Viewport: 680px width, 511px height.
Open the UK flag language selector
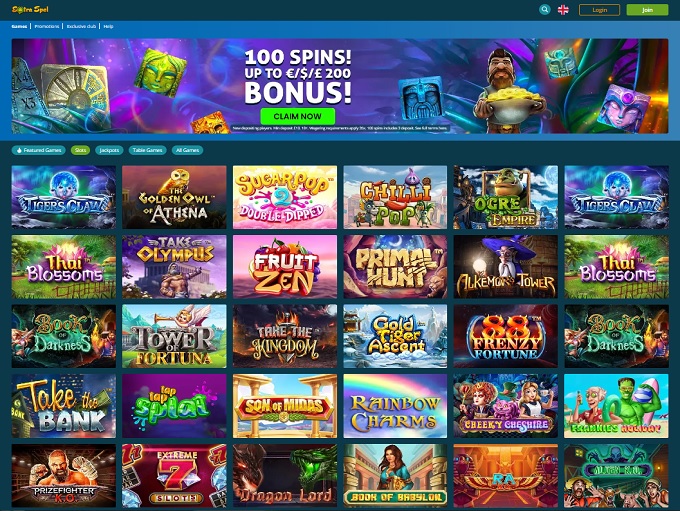click(563, 10)
